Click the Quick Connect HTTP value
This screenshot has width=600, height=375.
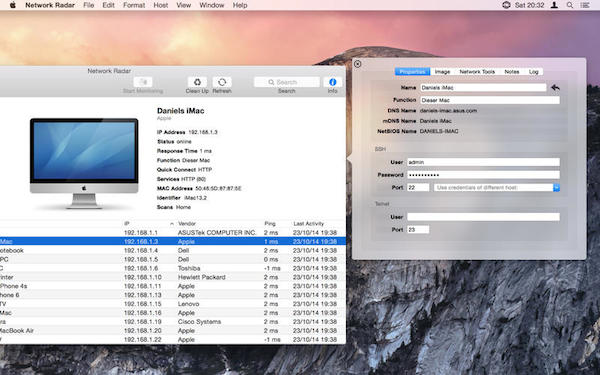click(x=205, y=170)
